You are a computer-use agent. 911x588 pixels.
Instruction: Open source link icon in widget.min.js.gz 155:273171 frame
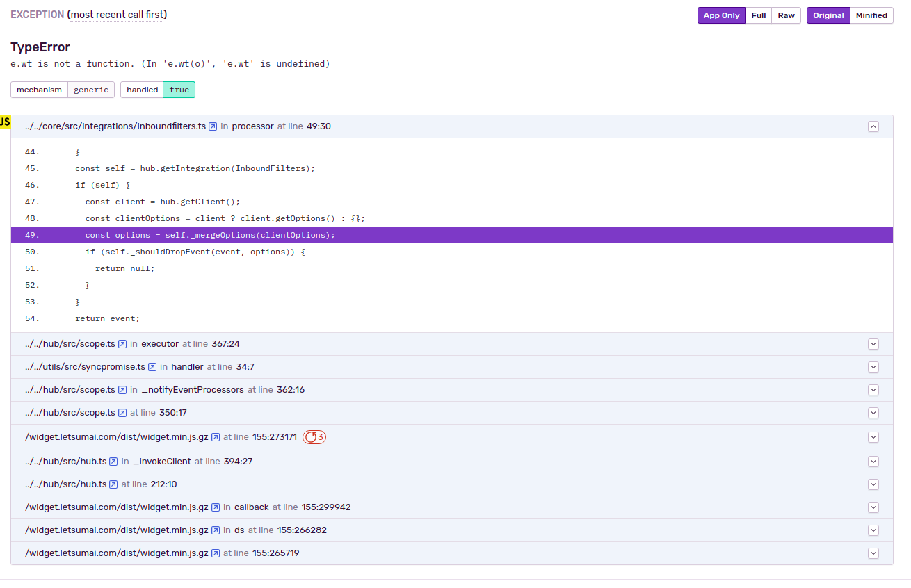click(216, 437)
